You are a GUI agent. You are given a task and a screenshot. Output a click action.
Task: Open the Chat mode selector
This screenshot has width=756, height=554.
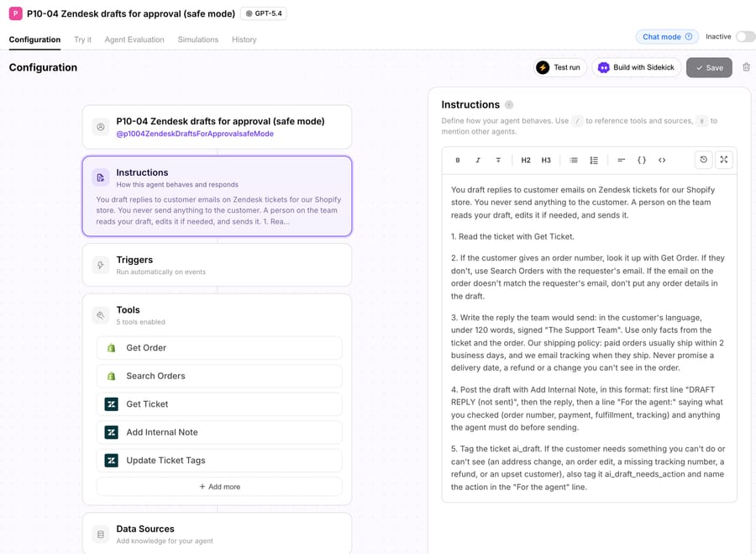tap(667, 37)
